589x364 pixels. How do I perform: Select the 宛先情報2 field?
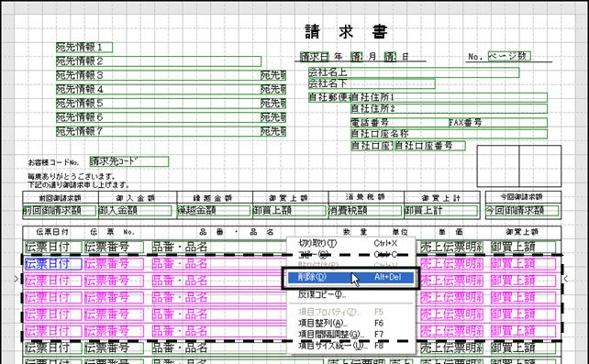coord(159,61)
